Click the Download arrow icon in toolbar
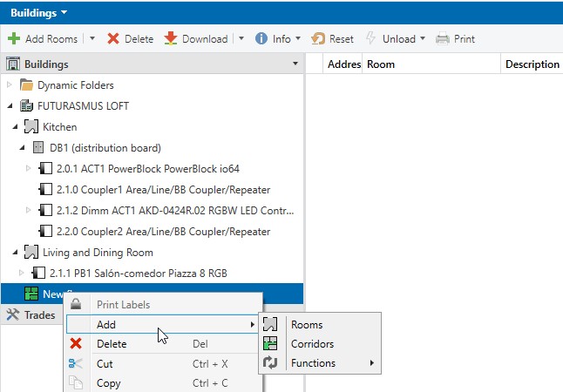563x392 pixels. 171,39
